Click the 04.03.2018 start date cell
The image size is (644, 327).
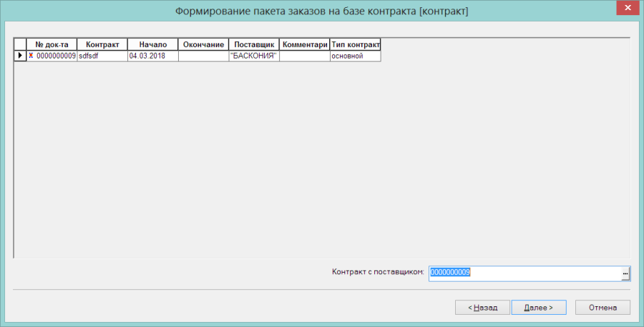[x=153, y=56]
